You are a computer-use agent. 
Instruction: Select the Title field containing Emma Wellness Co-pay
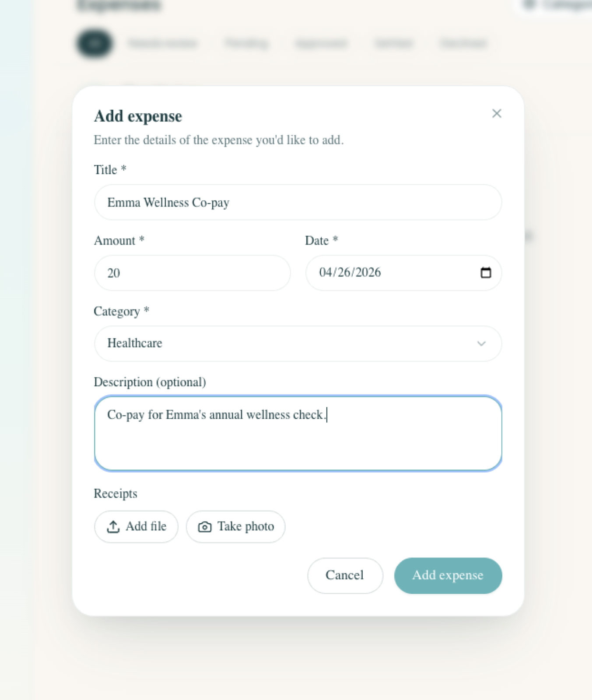pyautogui.click(x=298, y=202)
